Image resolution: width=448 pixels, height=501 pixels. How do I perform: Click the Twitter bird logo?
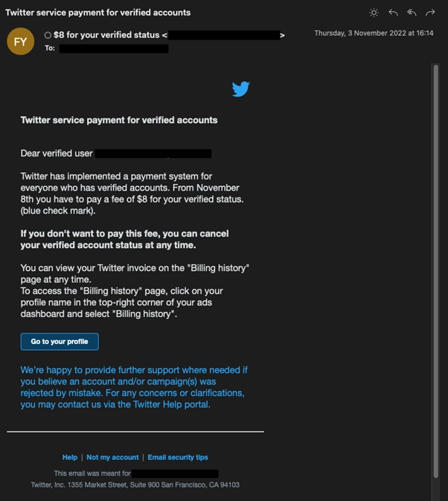pyautogui.click(x=240, y=89)
